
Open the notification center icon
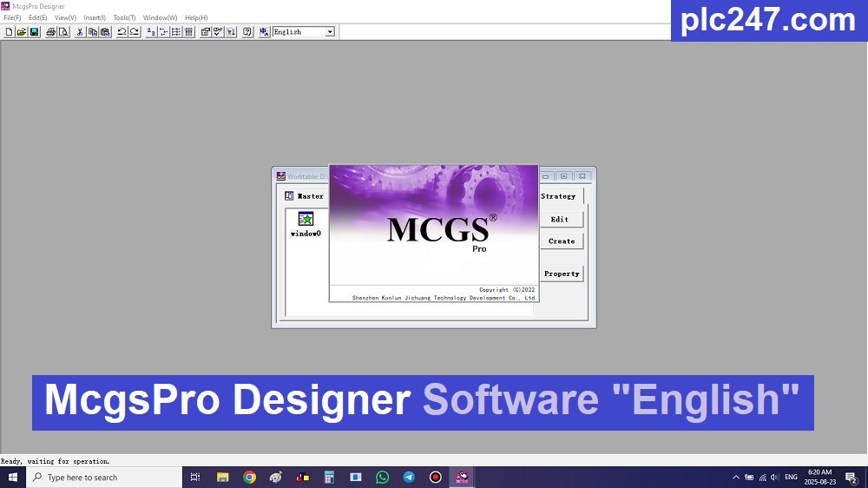[x=852, y=477]
